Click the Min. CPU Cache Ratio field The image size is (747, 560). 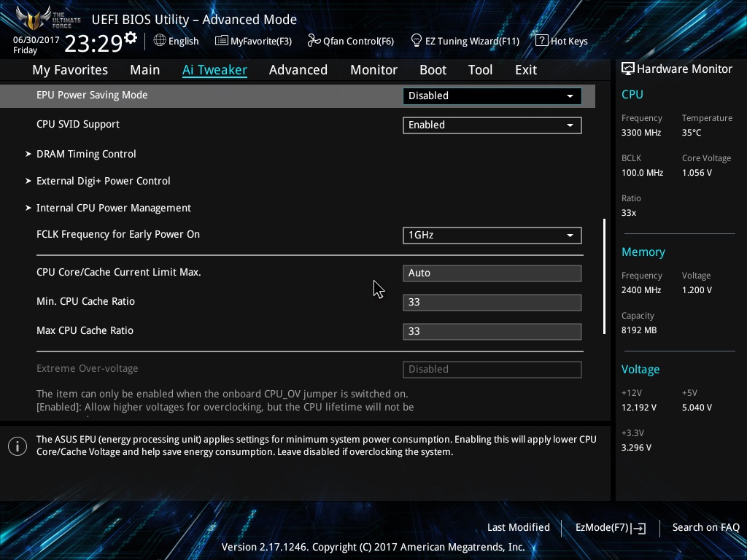tap(492, 302)
